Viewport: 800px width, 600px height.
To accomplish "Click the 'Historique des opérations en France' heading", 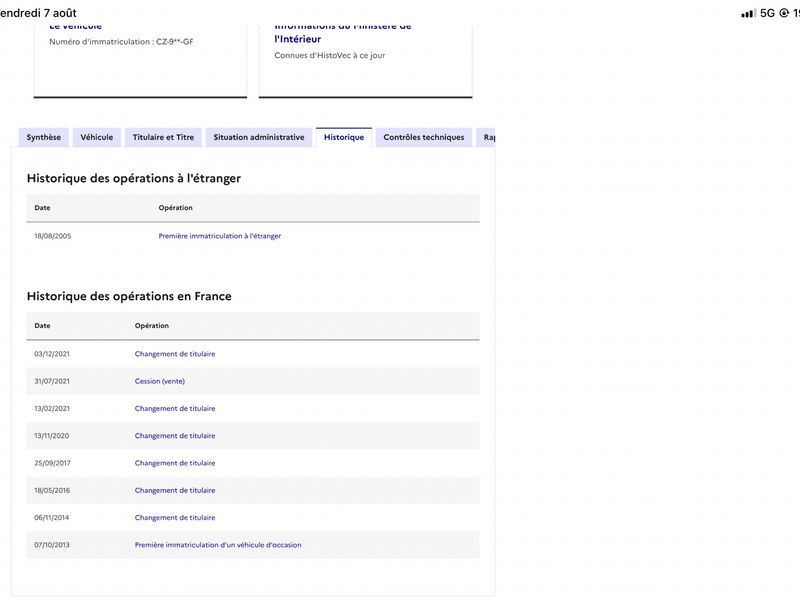I will pyautogui.click(x=129, y=296).
